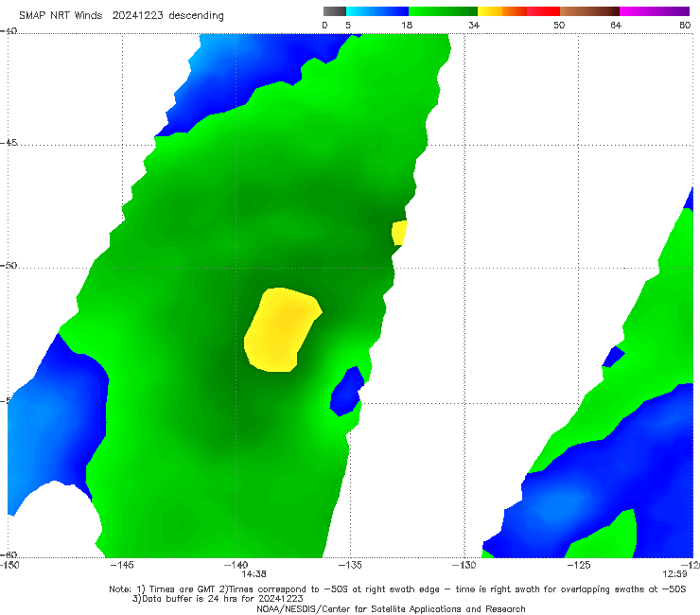700x615 pixels.
Task: Click the swath time '14:38'
Action: pos(254,574)
